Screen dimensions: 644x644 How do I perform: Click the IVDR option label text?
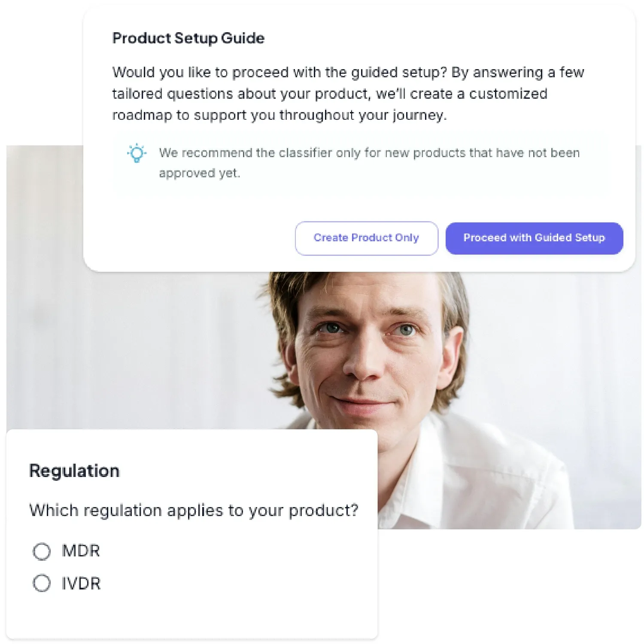81,583
